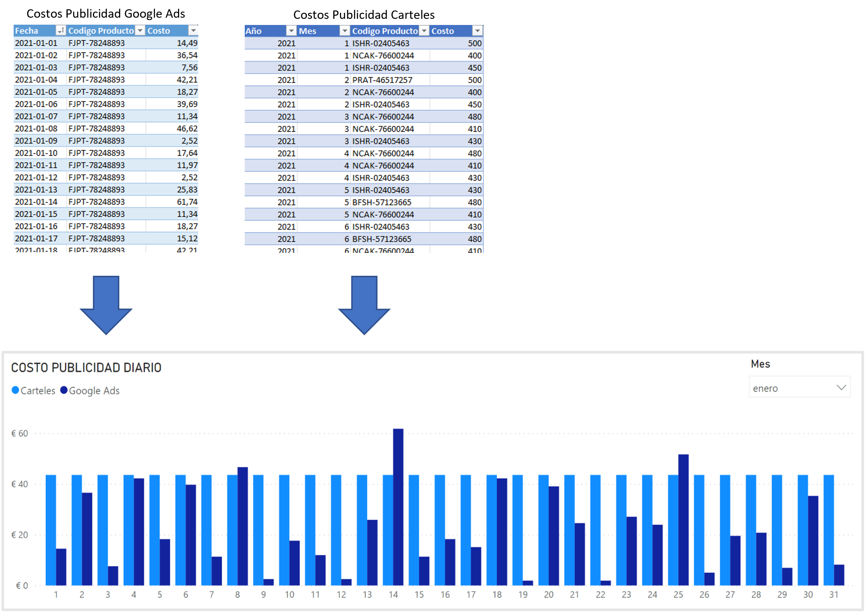
Task: Open Codigo Producto filter in Carteles table
Action: coord(424,31)
